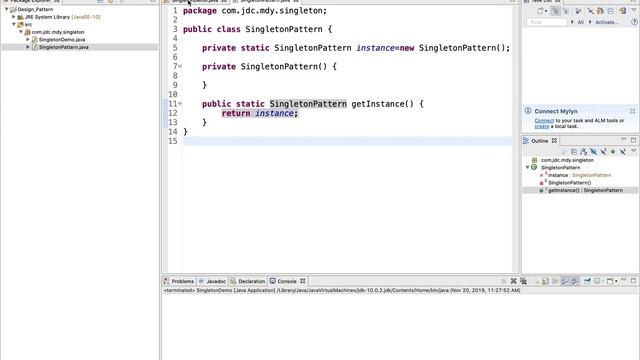
Task: Maximize the Console view
Action: coord(633,281)
